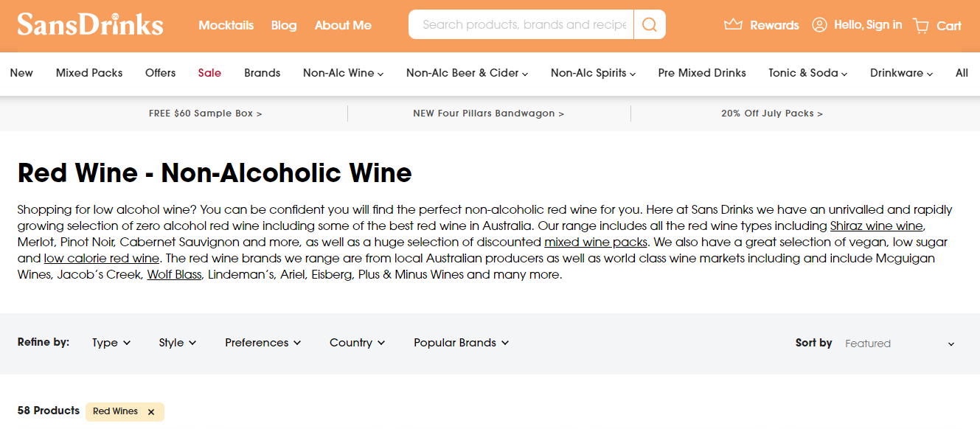Remove the Red Wines filter chip

pos(151,411)
